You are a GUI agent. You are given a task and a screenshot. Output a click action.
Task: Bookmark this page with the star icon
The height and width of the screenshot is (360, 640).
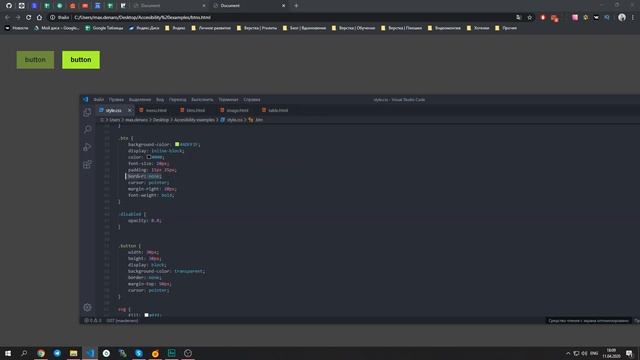click(530, 18)
